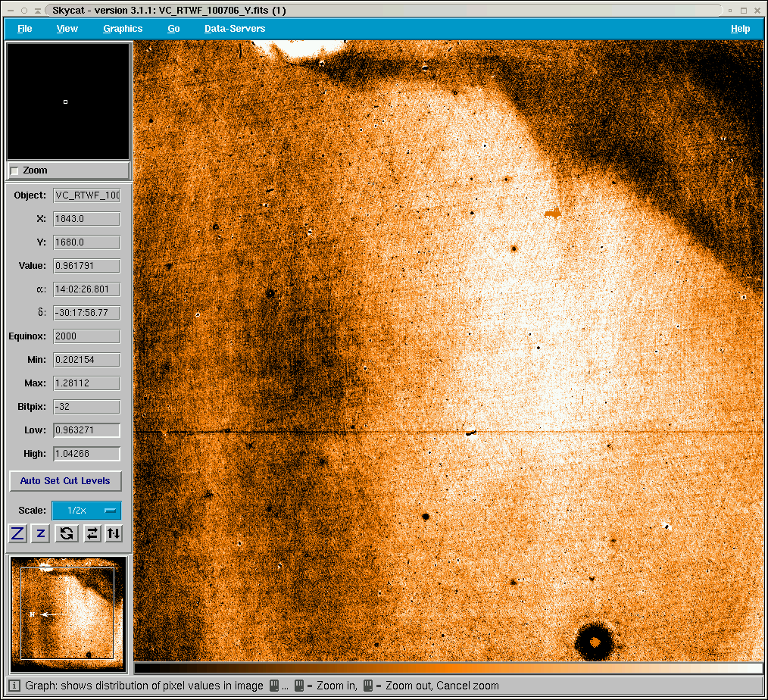Screen dimensions: 768x700
Task: Click the Min field showing 0.202154
Action: tap(86, 360)
